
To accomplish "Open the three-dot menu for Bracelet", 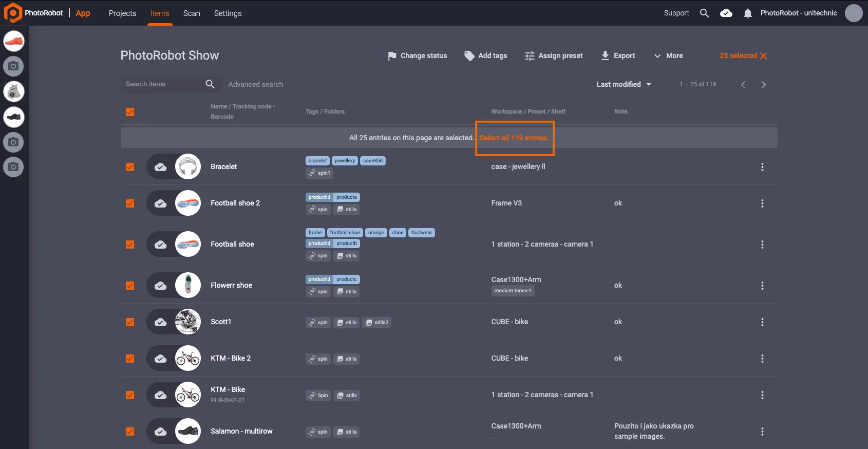I will (762, 167).
